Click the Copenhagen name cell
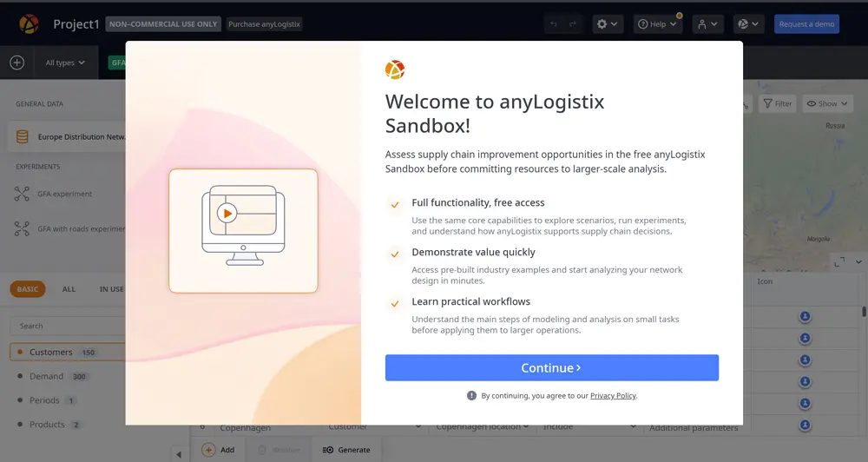The image size is (868, 462). pyautogui.click(x=246, y=427)
